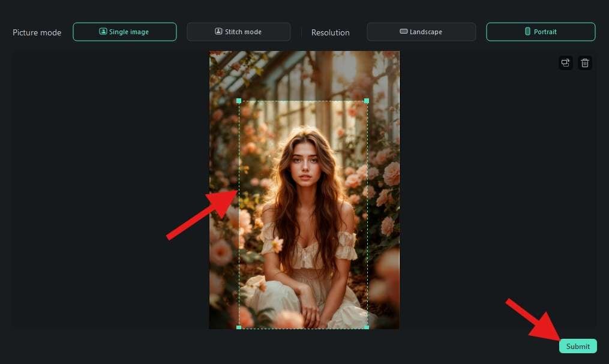Click the replace image icon
The image size is (609, 364).
(565, 63)
